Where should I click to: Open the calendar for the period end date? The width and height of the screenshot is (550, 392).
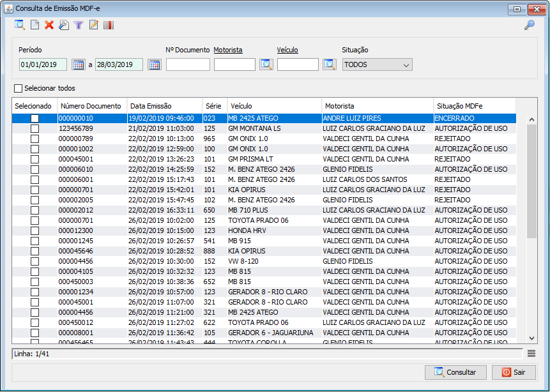[x=155, y=64]
